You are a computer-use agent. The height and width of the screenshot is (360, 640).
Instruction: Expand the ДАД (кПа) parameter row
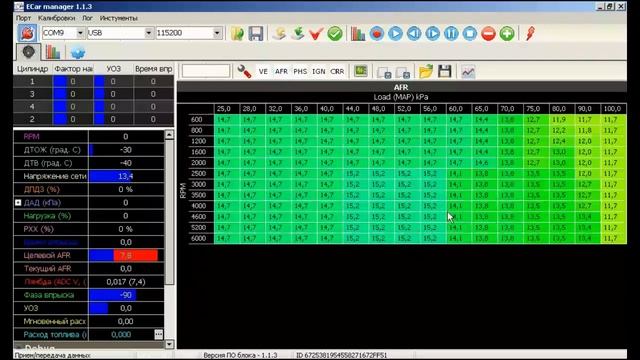(18, 202)
